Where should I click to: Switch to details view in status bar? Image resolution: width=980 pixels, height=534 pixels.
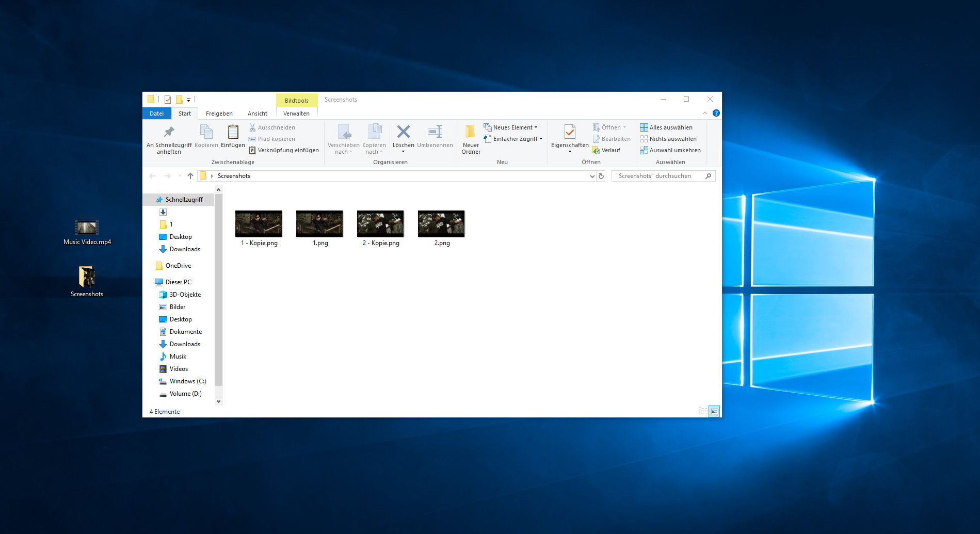tap(703, 411)
